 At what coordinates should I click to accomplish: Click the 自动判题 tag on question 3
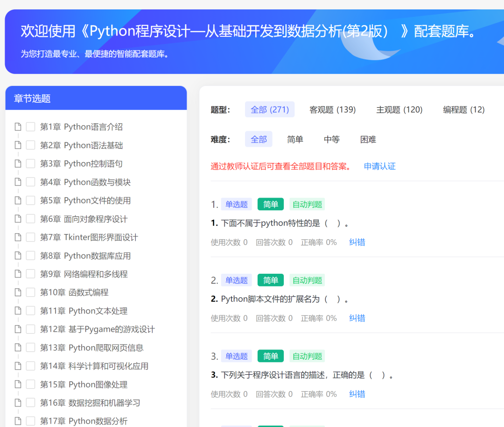307,356
